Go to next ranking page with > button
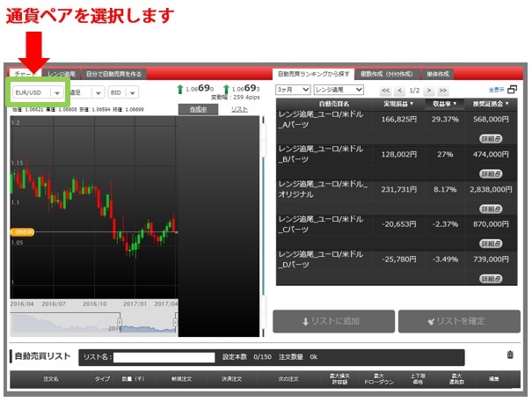532x402 pixels. [429, 91]
